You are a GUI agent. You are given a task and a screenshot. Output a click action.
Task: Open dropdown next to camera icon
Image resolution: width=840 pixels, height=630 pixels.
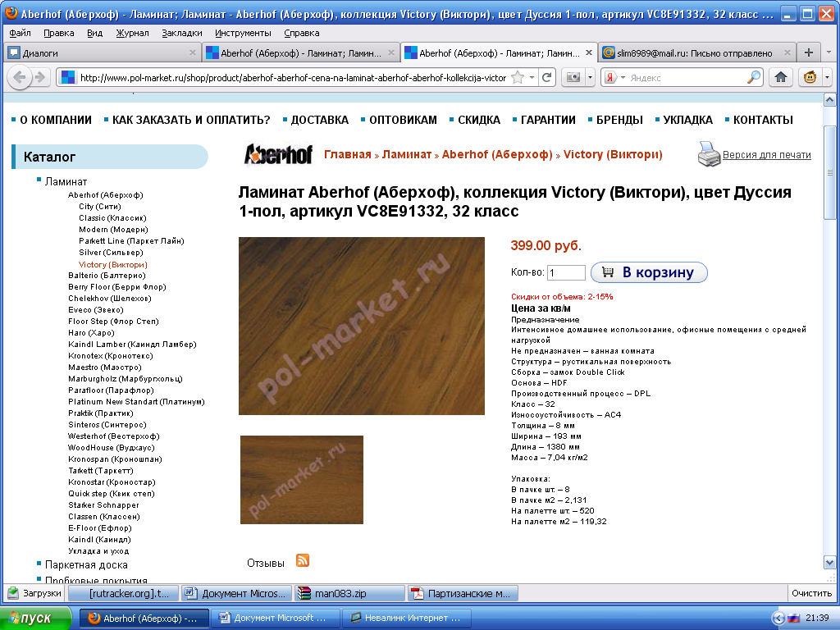click(590, 78)
